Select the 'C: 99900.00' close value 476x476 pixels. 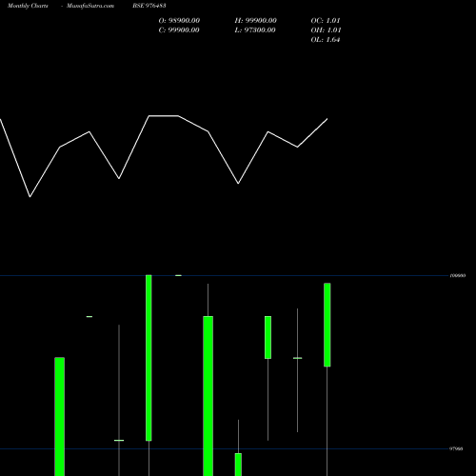(x=179, y=30)
